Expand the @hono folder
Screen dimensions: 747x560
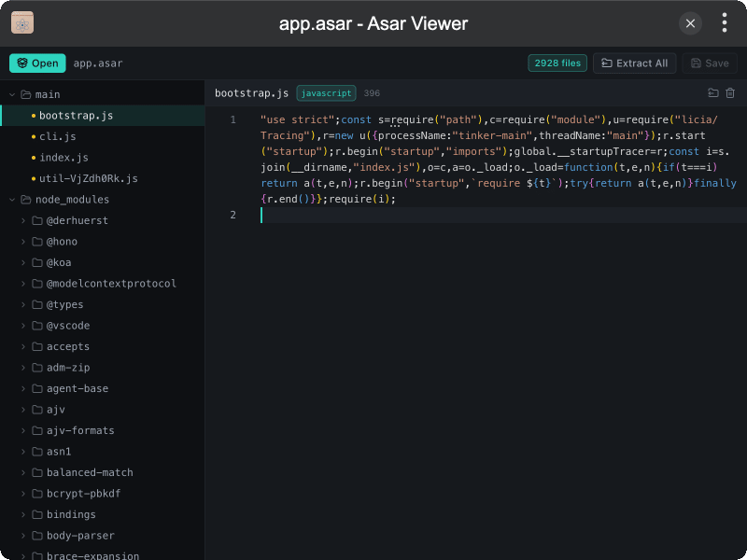click(23, 242)
